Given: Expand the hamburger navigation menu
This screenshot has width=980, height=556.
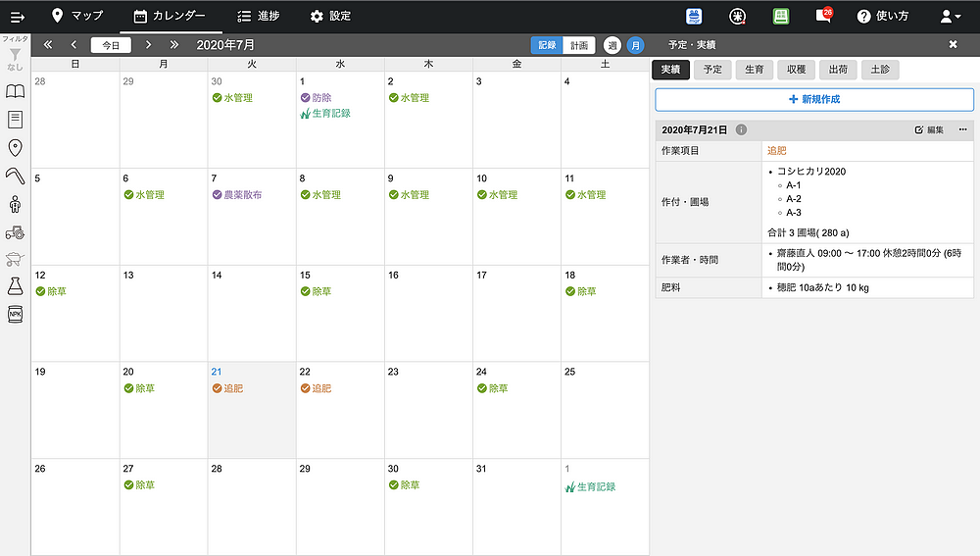Looking at the screenshot, I should (x=17, y=16).
